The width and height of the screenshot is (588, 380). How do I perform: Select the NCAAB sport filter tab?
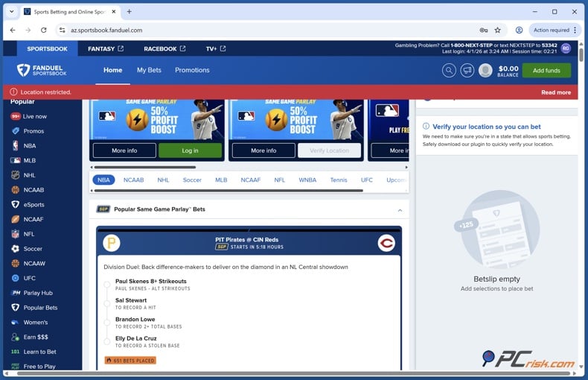[133, 180]
